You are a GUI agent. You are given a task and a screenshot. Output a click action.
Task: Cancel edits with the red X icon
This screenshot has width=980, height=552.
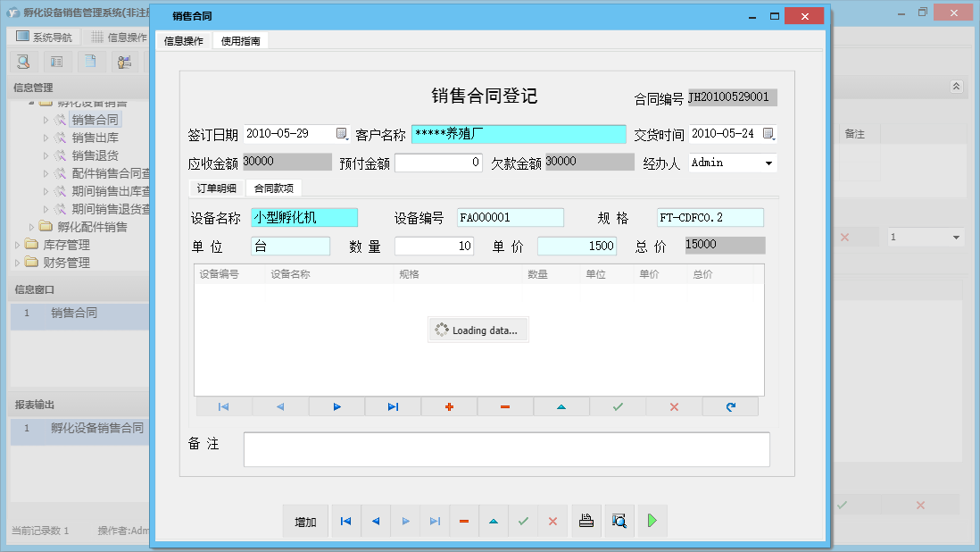(674, 406)
